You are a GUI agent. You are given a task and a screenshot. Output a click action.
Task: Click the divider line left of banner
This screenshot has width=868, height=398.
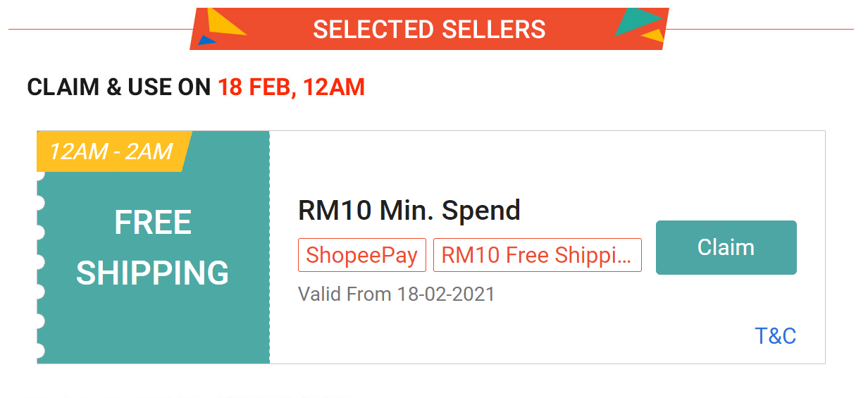[x=99, y=30]
